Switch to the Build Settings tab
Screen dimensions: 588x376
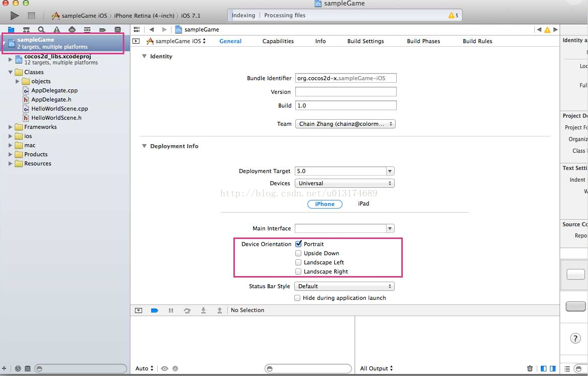(366, 41)
